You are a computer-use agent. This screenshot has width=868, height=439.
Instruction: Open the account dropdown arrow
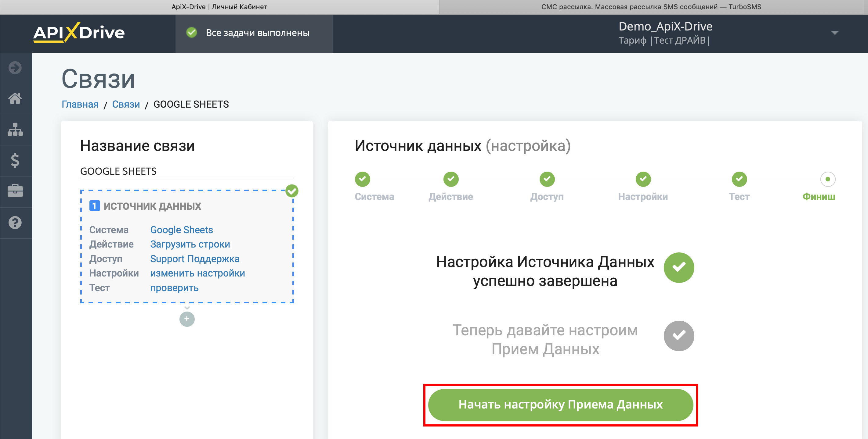click(x=835, y=33)
